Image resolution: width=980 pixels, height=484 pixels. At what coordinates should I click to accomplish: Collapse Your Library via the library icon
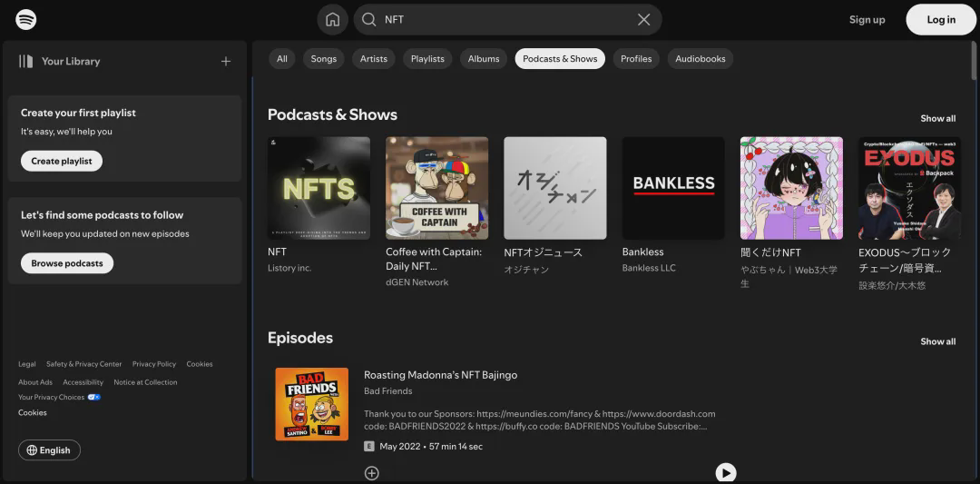(x=25, y=61)
